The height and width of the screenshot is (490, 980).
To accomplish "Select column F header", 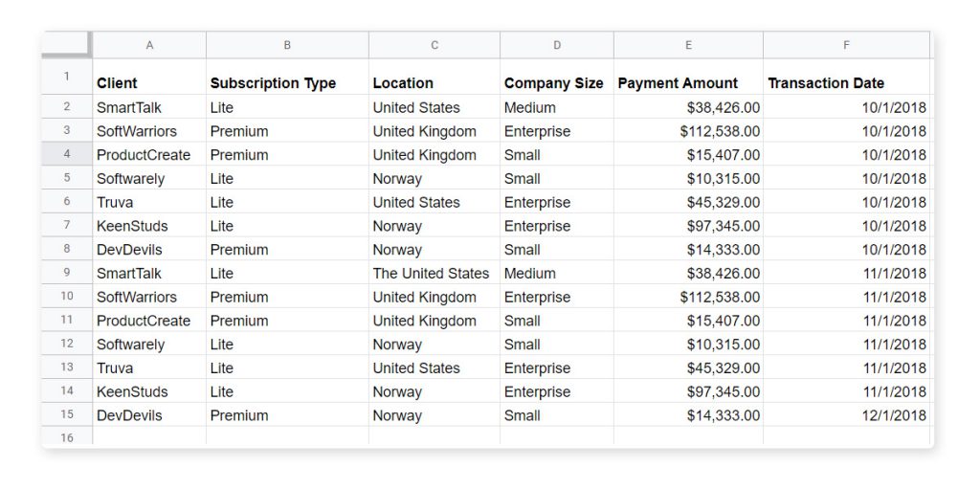I will [847, 45].
